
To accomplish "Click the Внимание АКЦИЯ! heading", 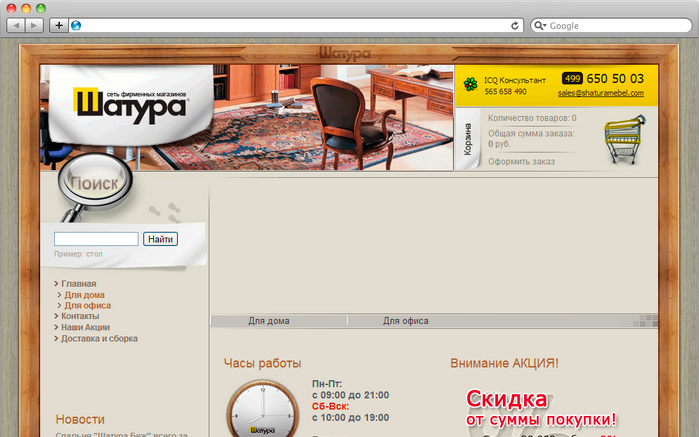I will (x=504, y=363).
